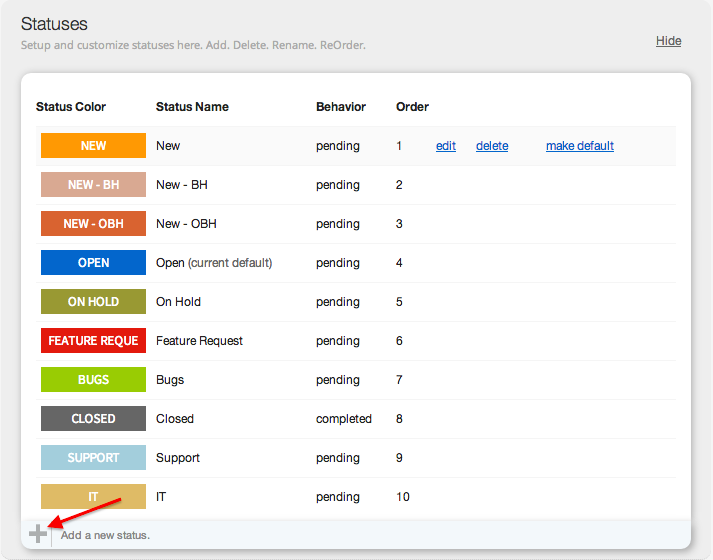Click order number 8 in Closed row
This screenshot has height=560, width=713.
click(399, 419)
